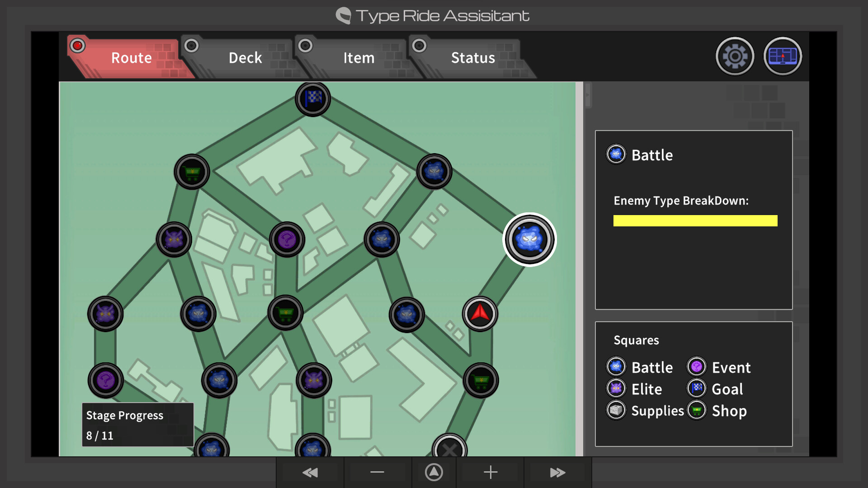This screenshot has height=488, width=868.
Task: Open the Item tab
Action: pos(358,57)
